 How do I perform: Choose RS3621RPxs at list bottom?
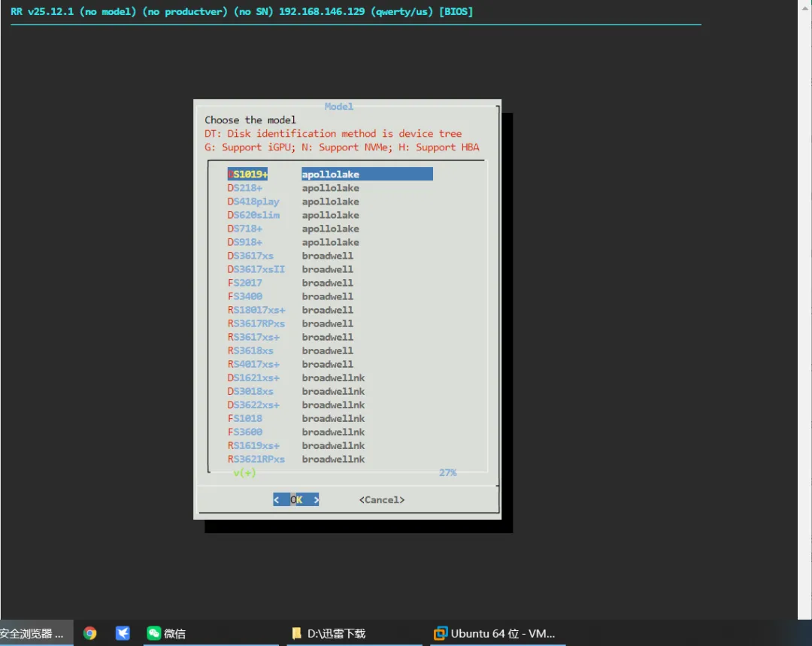click(295, 459)
